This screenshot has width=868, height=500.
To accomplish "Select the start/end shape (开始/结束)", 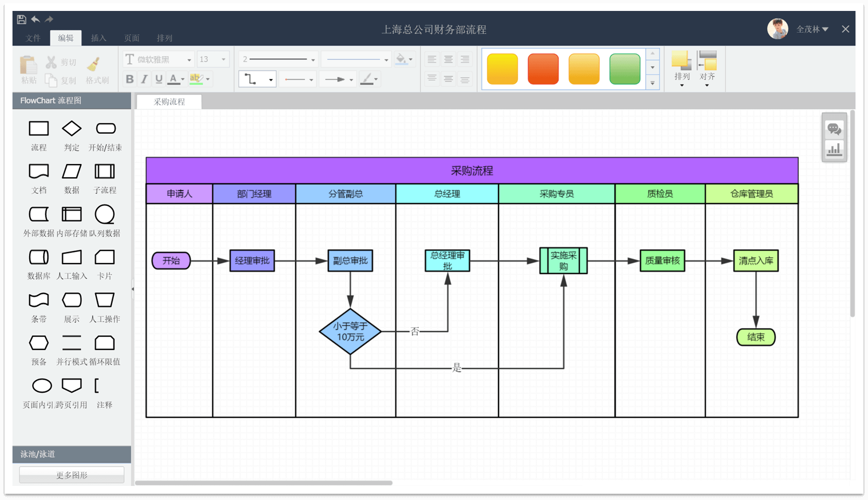I will click(x=105, y=128).
